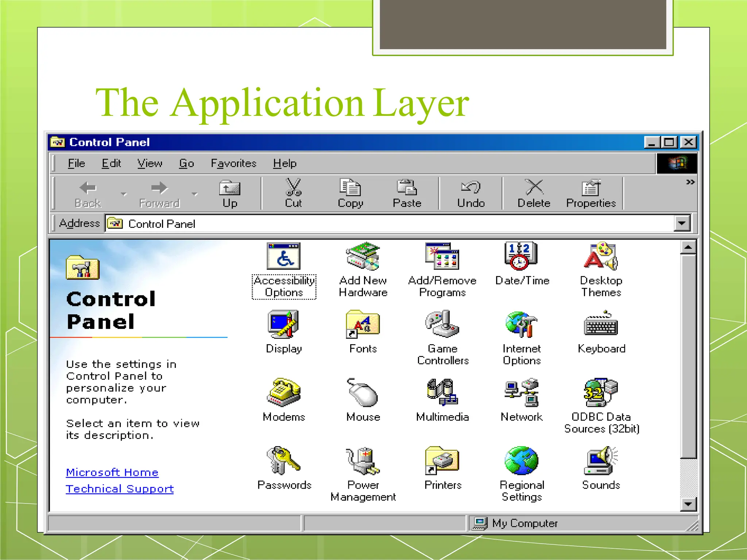The image size is (747, 560).
Task: Close the Control Panel window
Action: 689,142
